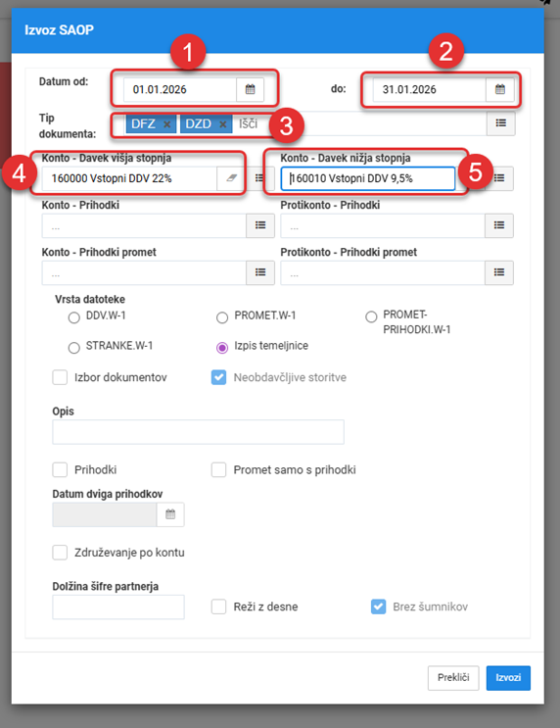The image size is (560, 728).
Task: Open calendar for Datum od field
Action: click(x=250, y=89)
